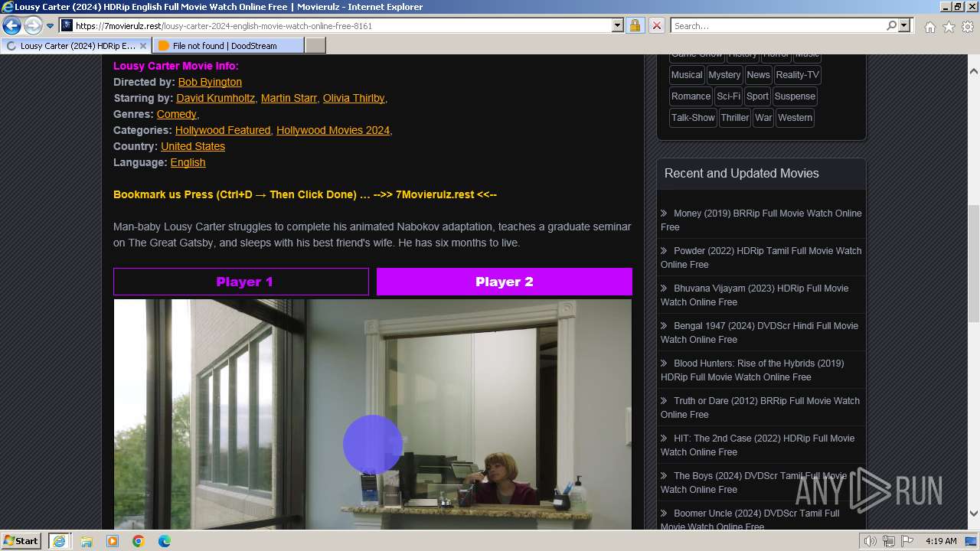Image resolution: width=980 pixels, height=551 pixels.
Task: Open Money (2019) BRRip movie link
Action: [761, 220]
